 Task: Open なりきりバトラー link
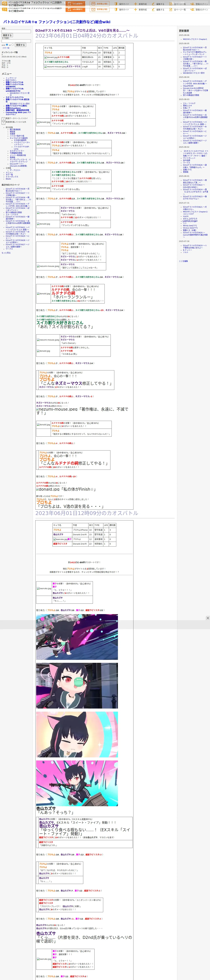[x=17, y=151]
